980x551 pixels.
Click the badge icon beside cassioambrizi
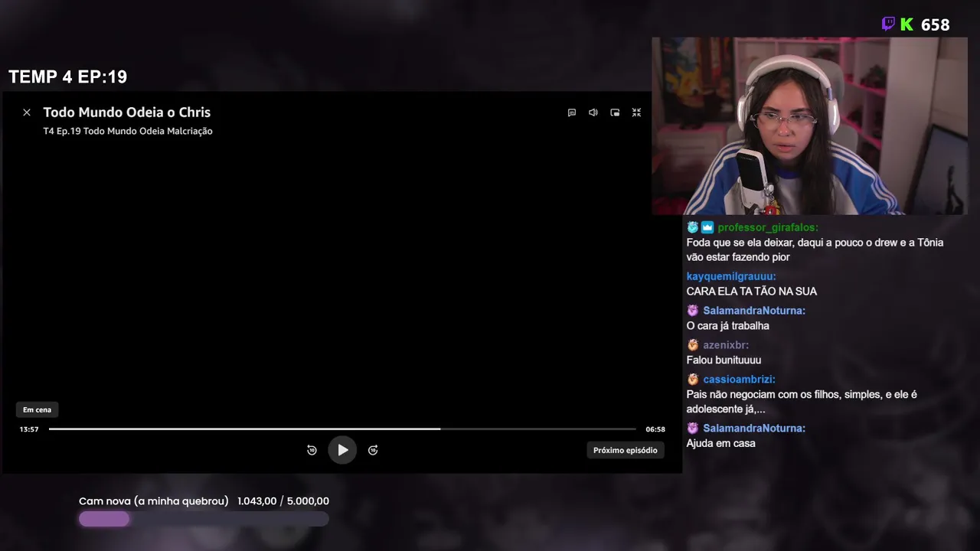693,380
